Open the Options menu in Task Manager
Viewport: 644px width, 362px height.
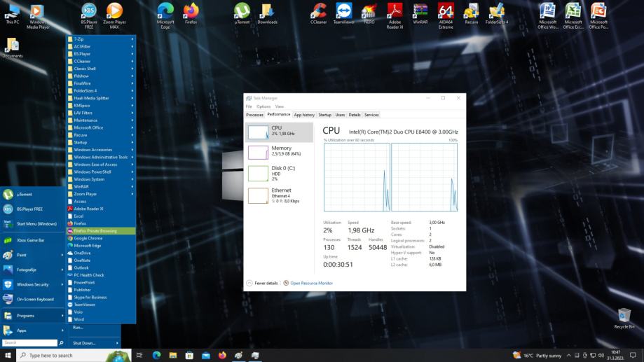click(263, 106)
